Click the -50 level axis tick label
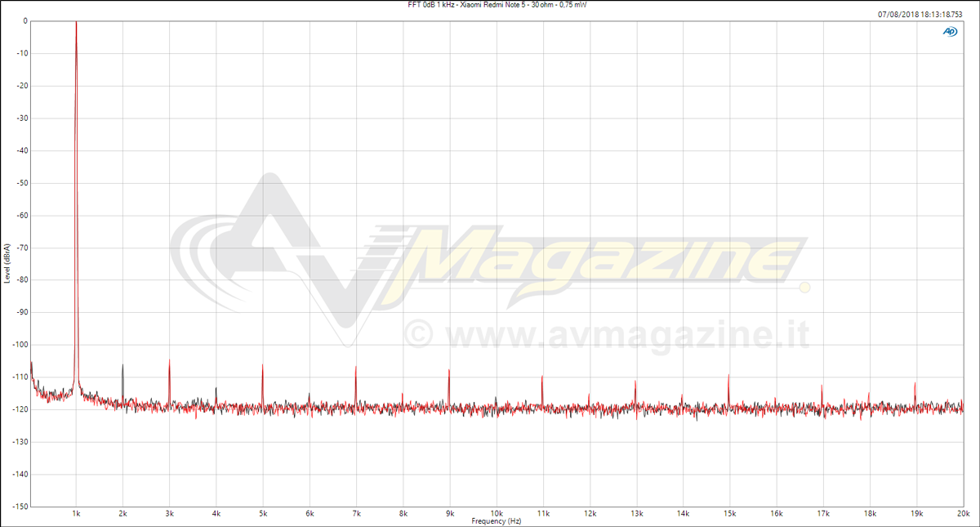980x527 pixels. click(22, 182)
